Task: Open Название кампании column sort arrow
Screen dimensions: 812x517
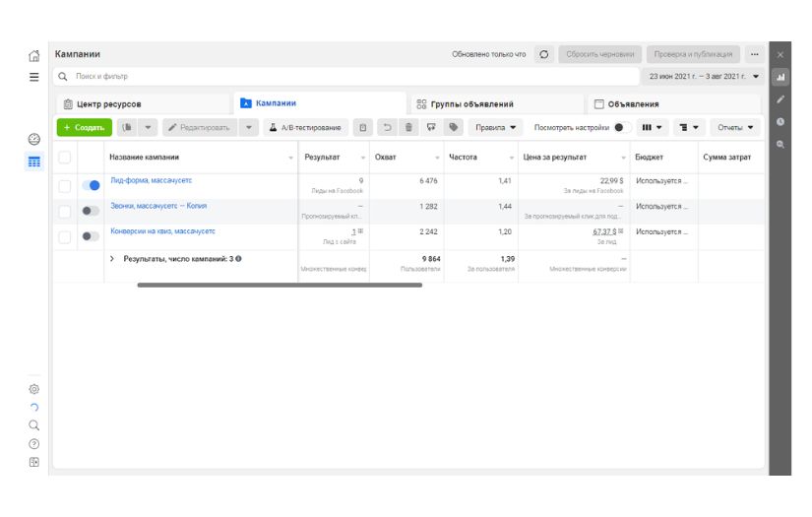Action: click(x=290, y=158)
